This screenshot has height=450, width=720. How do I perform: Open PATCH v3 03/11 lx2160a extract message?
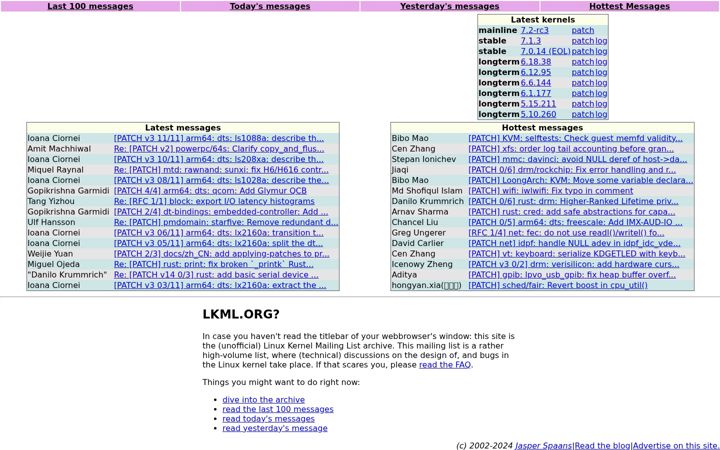220,285
